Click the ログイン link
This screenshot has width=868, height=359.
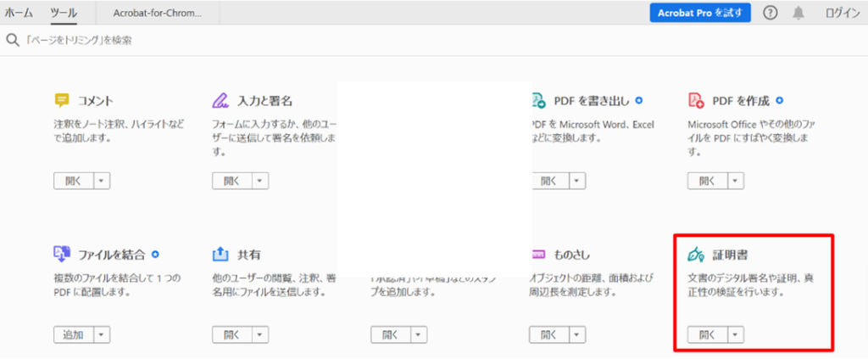tap(843, 14)
